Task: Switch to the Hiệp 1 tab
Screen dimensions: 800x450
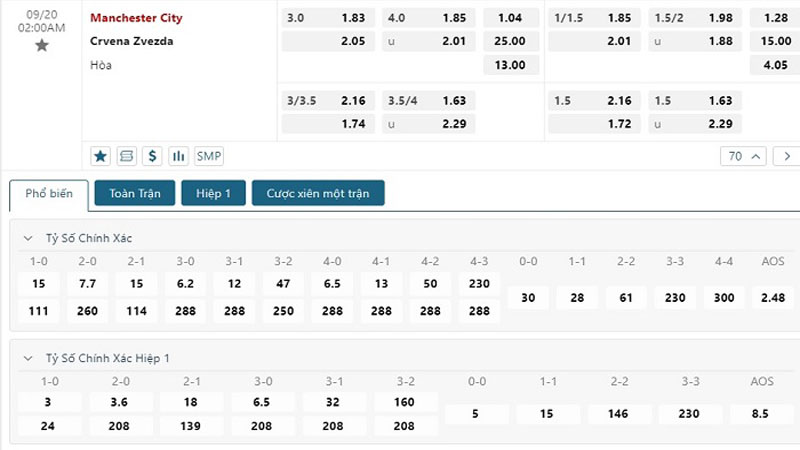Action: [x=213, y=193]
